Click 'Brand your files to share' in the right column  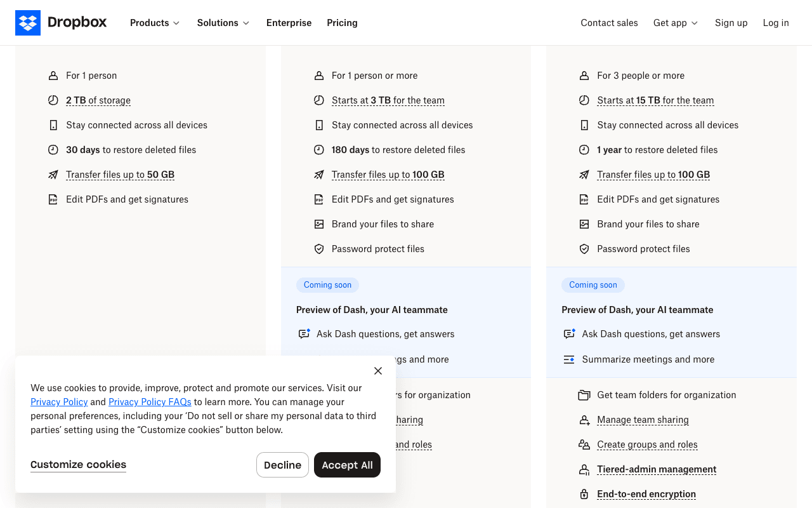pos(648,224)
